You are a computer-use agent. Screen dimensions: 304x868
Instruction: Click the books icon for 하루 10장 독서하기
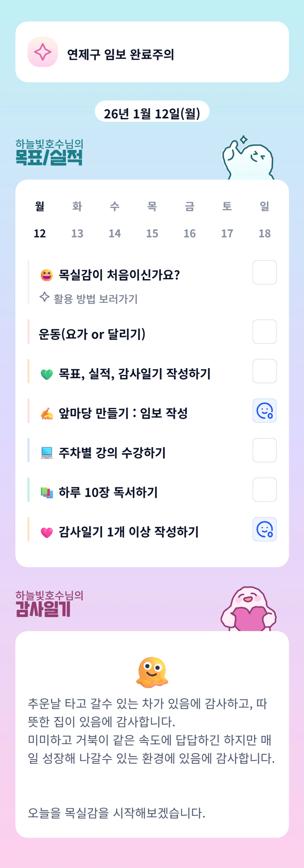[47, 492]
